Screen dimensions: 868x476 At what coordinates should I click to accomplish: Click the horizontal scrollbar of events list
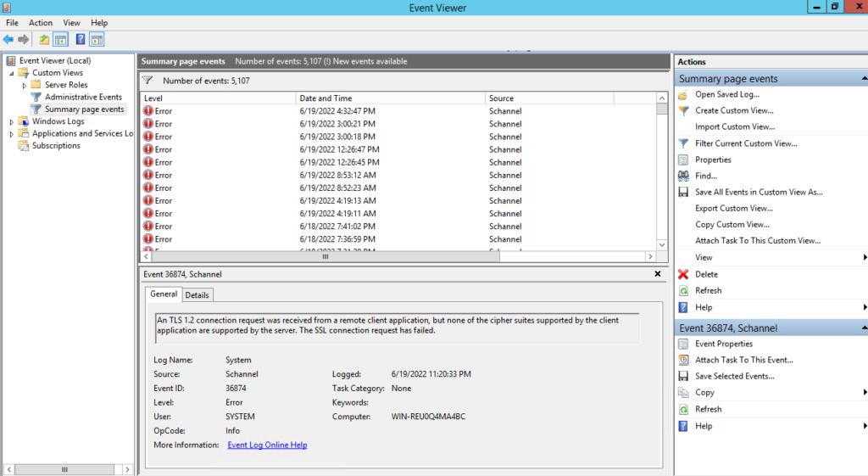pyautogui.click(x=398, y=256)
